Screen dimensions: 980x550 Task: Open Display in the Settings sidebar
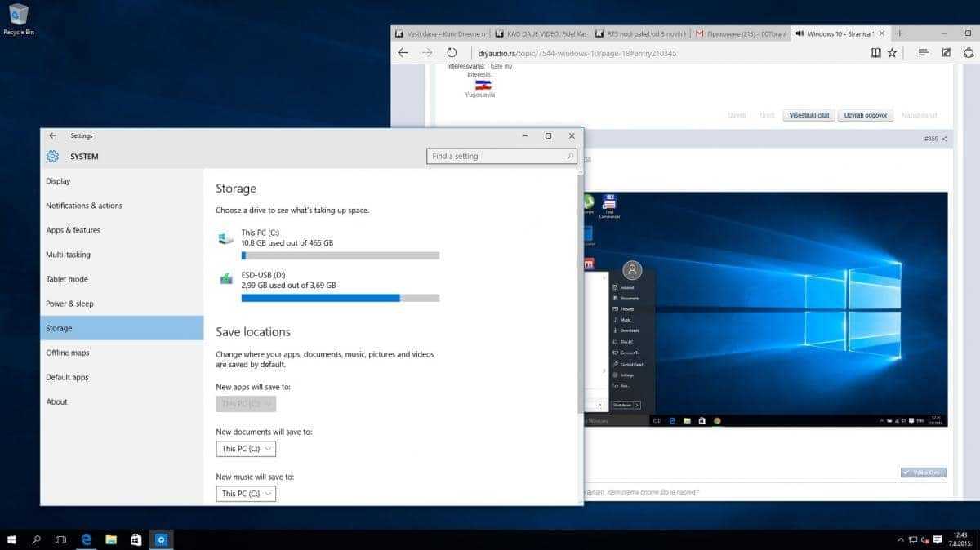coord(122,181)
